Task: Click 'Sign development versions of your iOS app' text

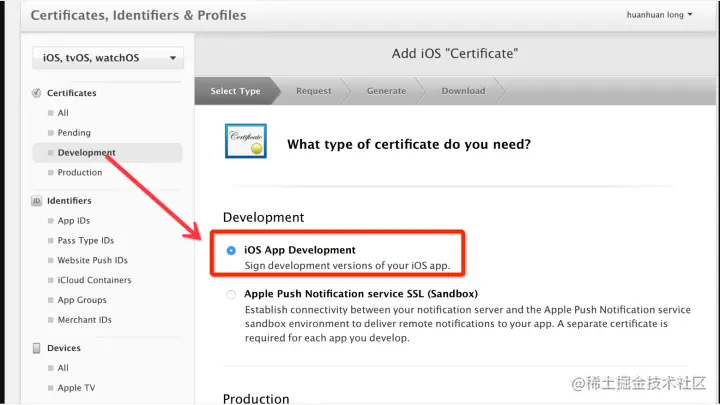Action: coord(347,266)
